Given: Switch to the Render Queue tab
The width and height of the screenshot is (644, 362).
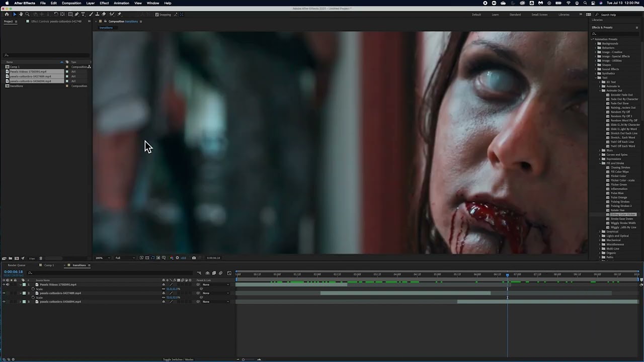Looking at the screenshot, I should coord(17,265).
